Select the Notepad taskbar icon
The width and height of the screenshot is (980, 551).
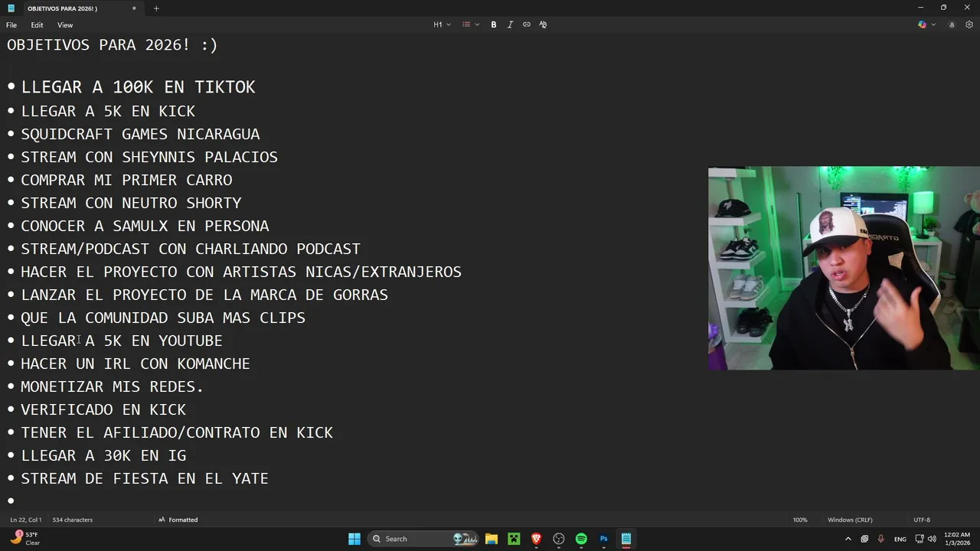click(626, 539)
